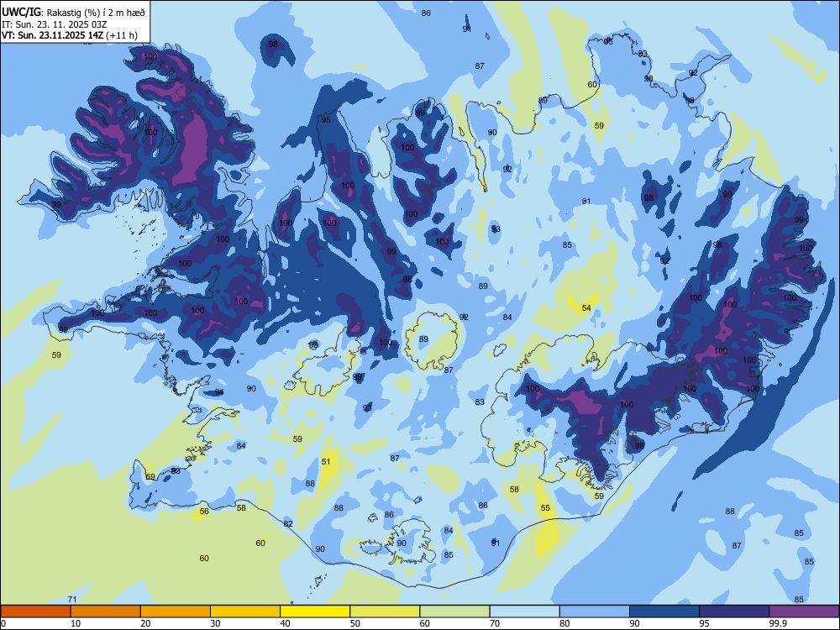Click the dark indigo 95–99.9 legend swatch

(x=734, y=612)
